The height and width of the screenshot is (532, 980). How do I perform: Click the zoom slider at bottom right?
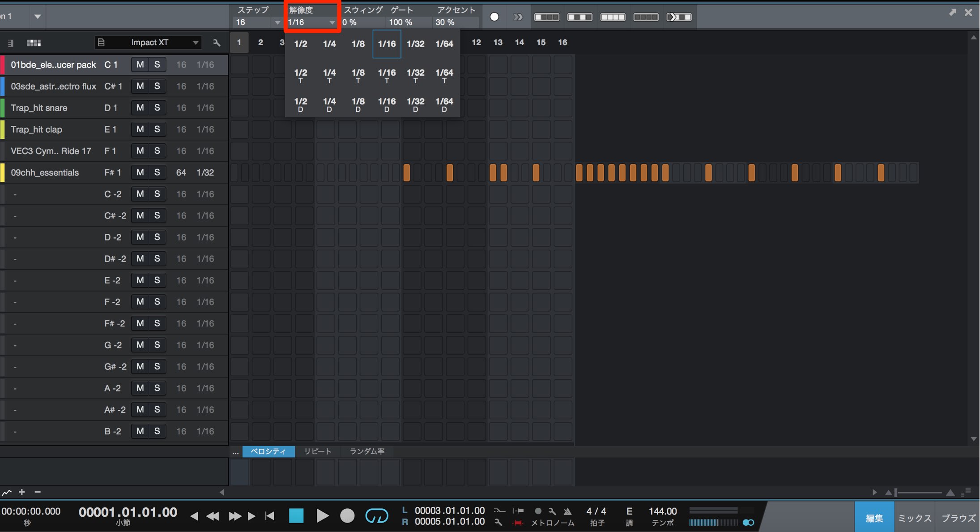[919, 493]
